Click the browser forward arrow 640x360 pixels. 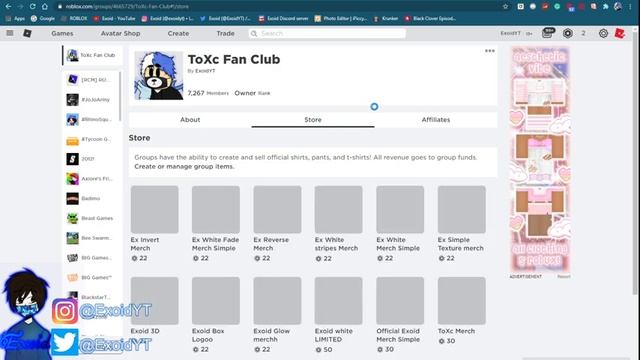[x=20, y=7]
